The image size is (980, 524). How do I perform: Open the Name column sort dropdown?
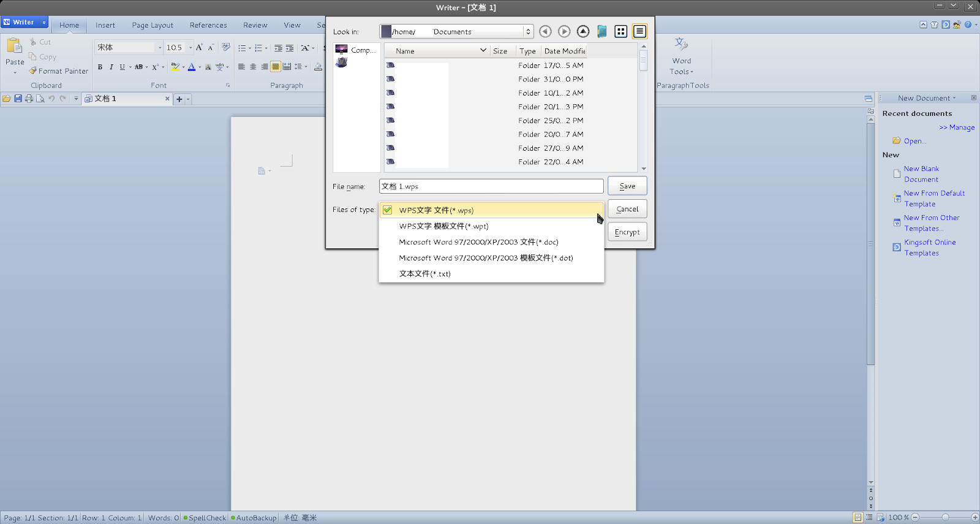click(x=483, y=51)
